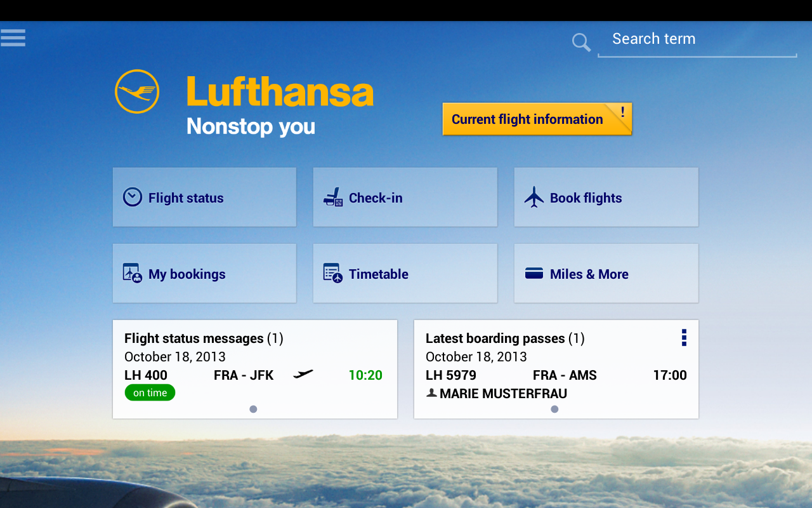Click the passenger icon beside MARIE MUSTERFRAU
This screenshot has width=812, height=508.
point(433,393)
